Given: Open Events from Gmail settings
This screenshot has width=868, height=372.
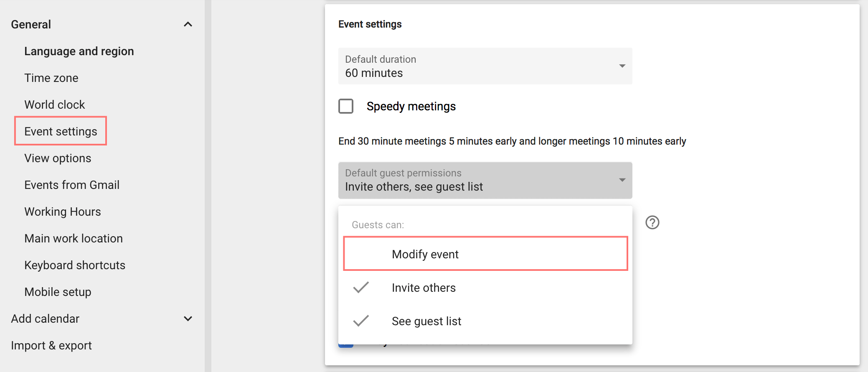Looking at the screenshot, I should click(72, 185).
